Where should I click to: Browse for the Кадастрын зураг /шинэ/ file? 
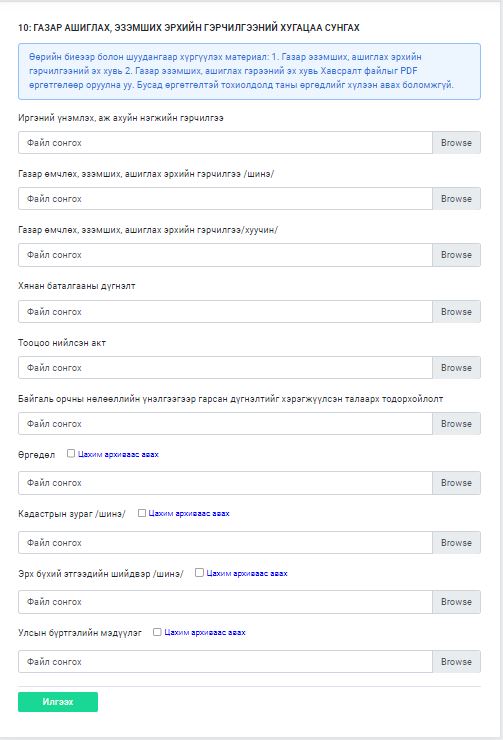tap(456, 543)
